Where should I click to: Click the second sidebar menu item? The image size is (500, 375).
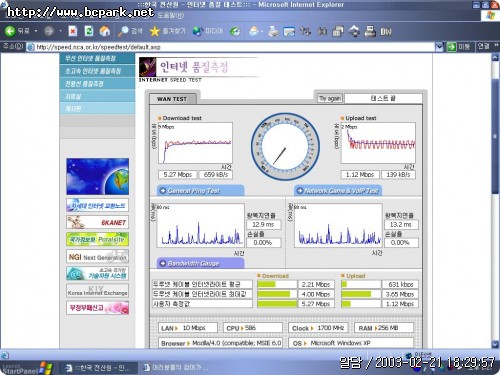[97, 71]
